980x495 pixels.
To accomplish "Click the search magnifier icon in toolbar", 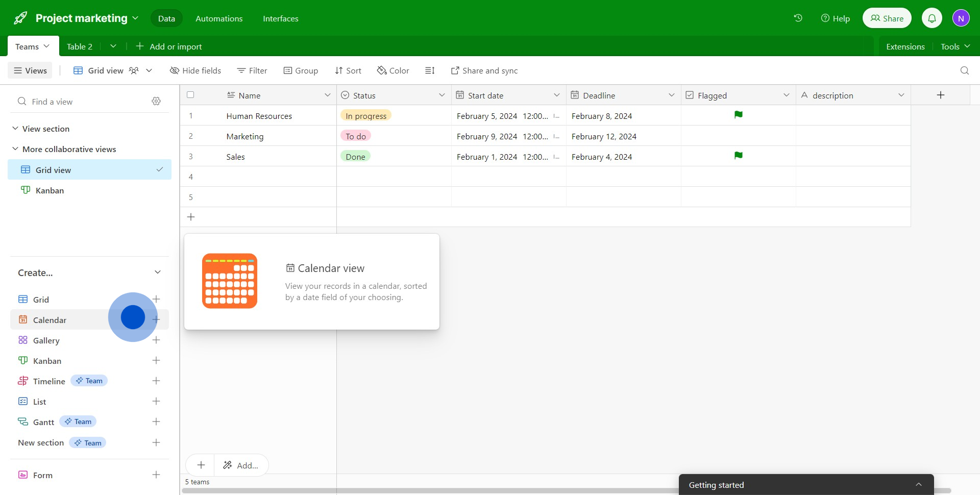I will (964, 70).
